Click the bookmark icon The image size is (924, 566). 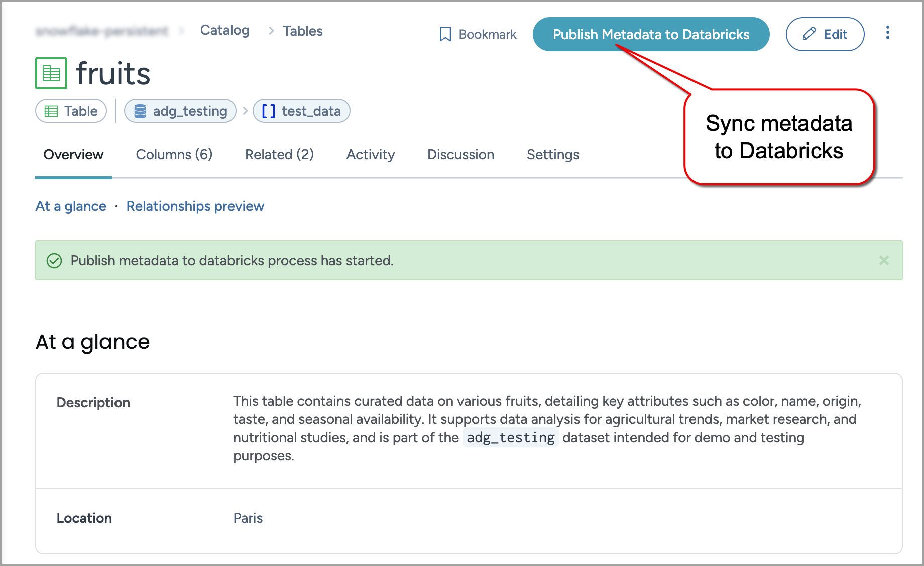tap(445, 34)
